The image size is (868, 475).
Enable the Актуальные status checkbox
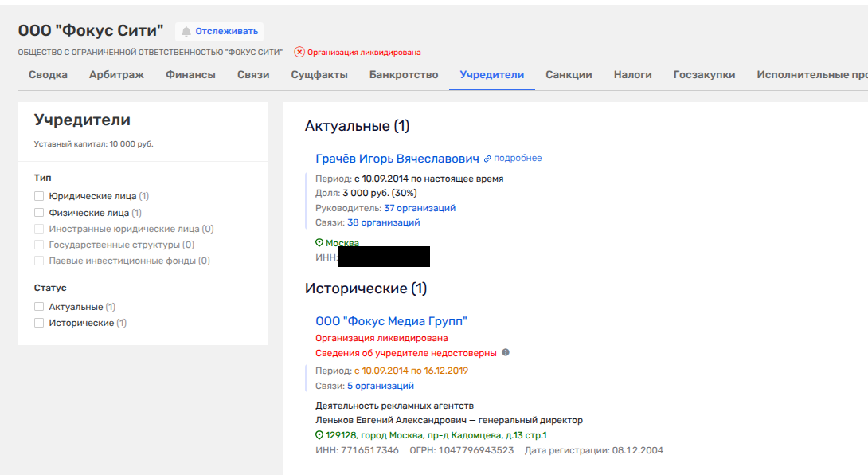pyautogui.click(x=39, y=307)
